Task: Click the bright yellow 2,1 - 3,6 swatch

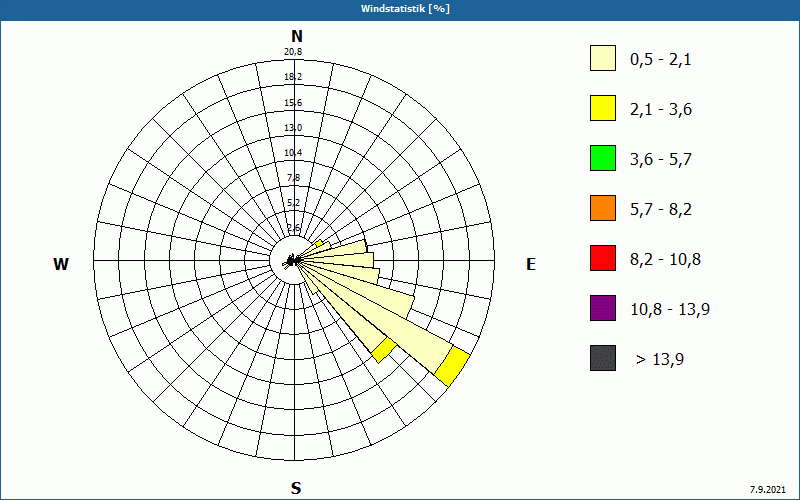Action: [x=603, y=108]
